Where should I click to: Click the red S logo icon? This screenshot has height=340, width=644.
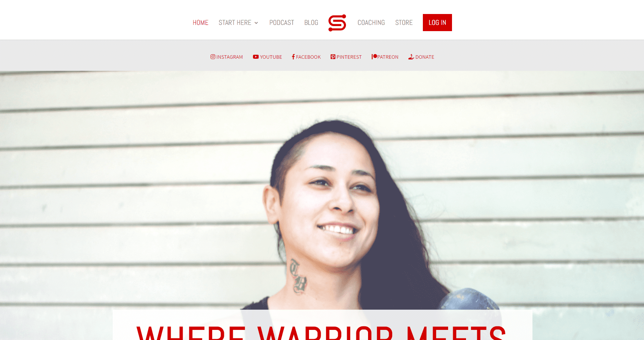click(x=337, y=23)
